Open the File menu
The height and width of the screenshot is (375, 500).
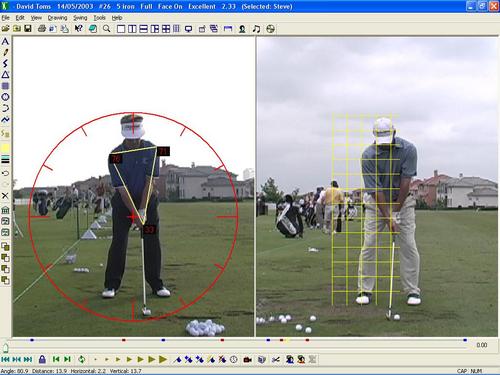pos(5,18)
